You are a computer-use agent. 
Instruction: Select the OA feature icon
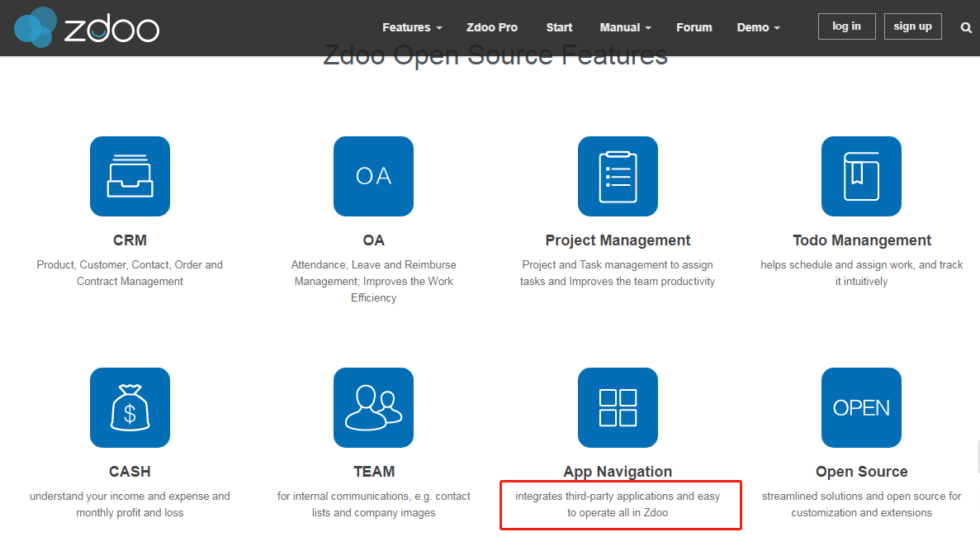(x=373, y=177)
